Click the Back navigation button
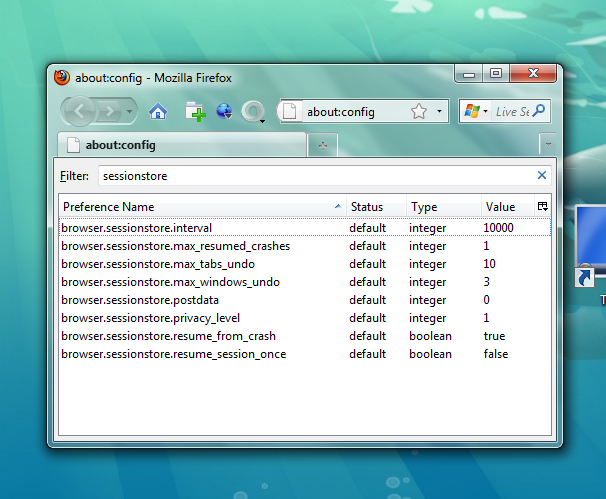606x499 pixels. 79,111
